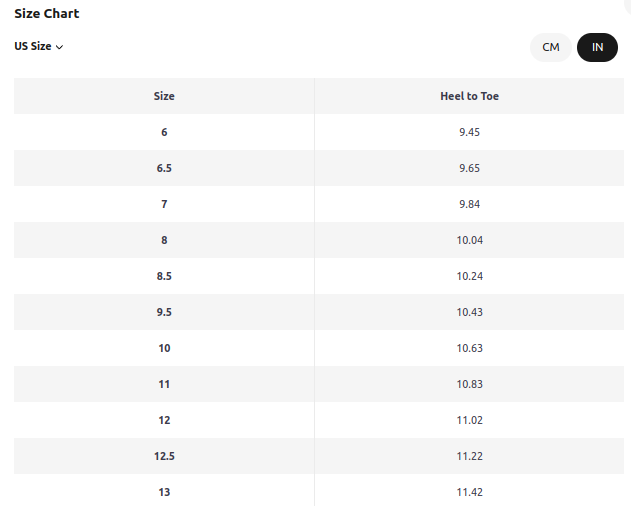Select the size 9.5 row
This screenshot has width=631, height=506.
coord(319,312)
